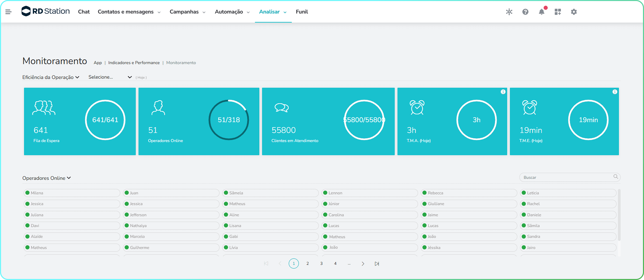Screen dimensions: 644x280
Task: Select operator Sâmila
Action: pyautogui.click(x=568, y=226)
